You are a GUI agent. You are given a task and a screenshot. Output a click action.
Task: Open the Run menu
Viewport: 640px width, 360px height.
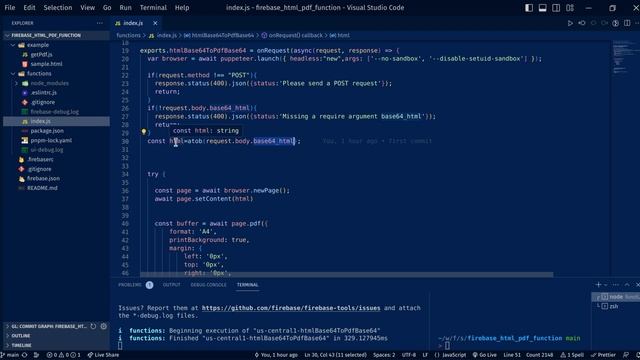125,8
